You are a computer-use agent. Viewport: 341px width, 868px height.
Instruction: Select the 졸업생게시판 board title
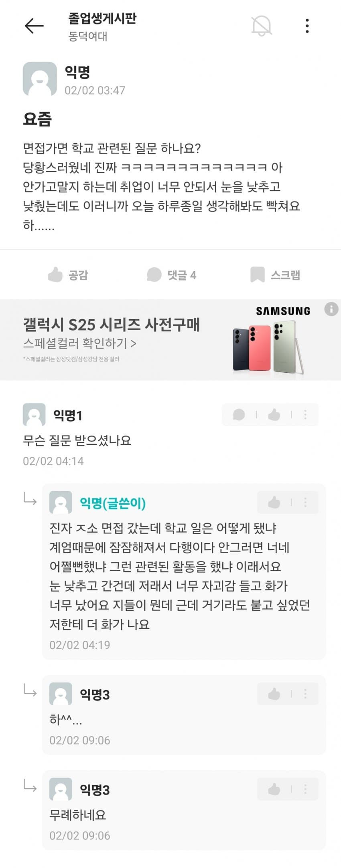coord(102,18)
